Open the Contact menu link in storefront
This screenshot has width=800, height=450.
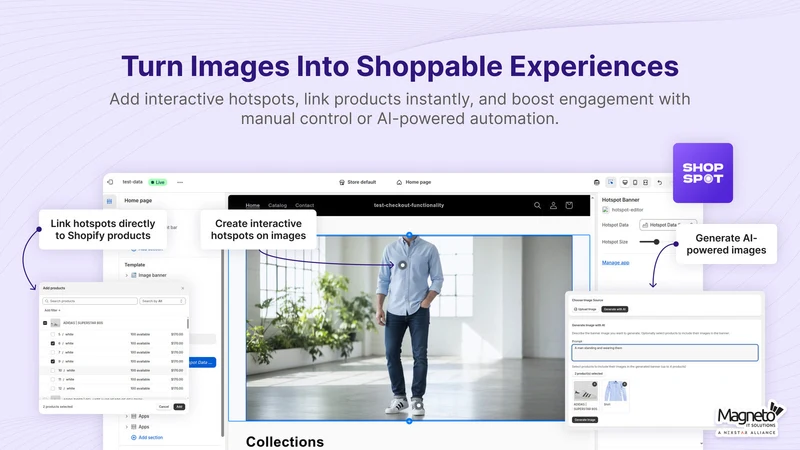coord(305,205)
